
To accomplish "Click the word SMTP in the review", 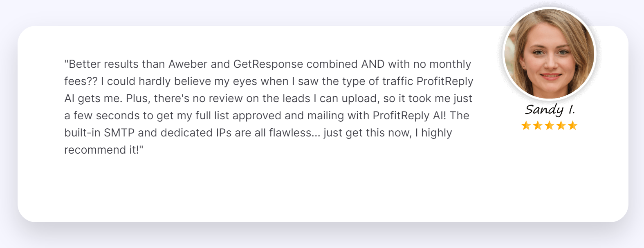I will click(x=119, y=133).
